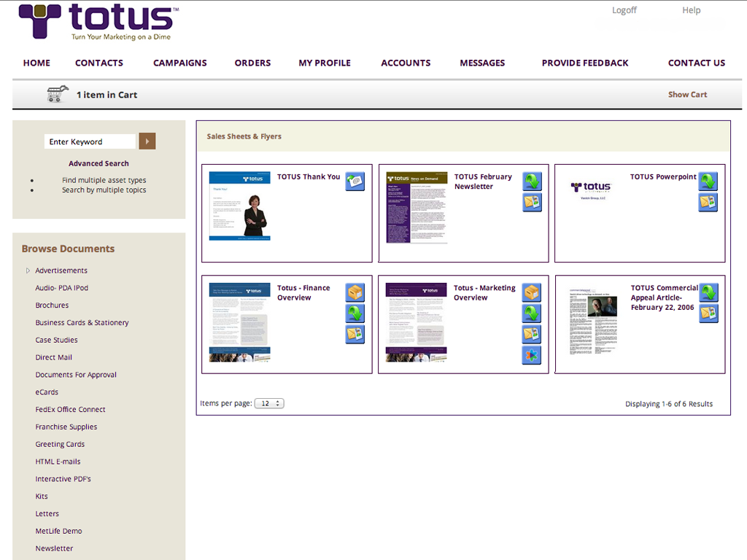Download the TOTUS February Newsletter via green arrow
This screenshot has width=747, height=560.
tap(532, 182)
